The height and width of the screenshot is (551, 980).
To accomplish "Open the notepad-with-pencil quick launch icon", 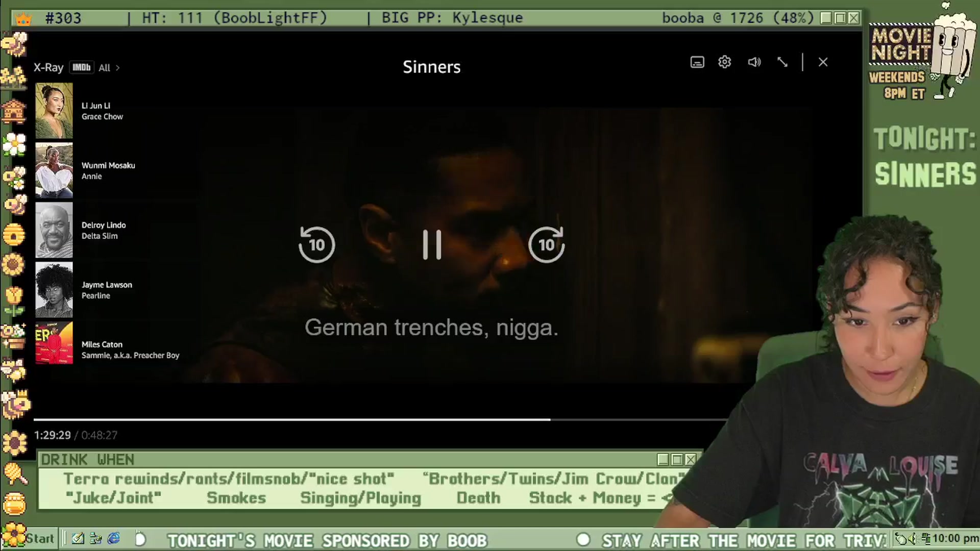I will [78, 539].
